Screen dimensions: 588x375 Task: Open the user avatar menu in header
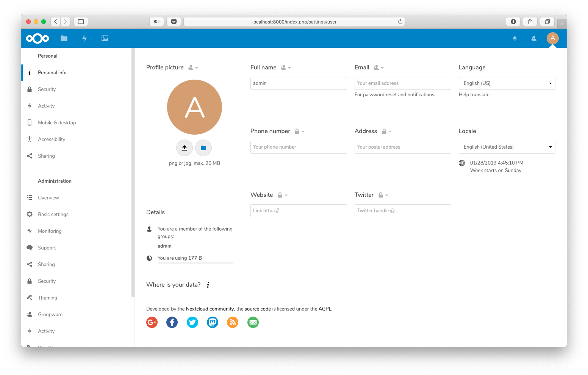click(553, 38)
